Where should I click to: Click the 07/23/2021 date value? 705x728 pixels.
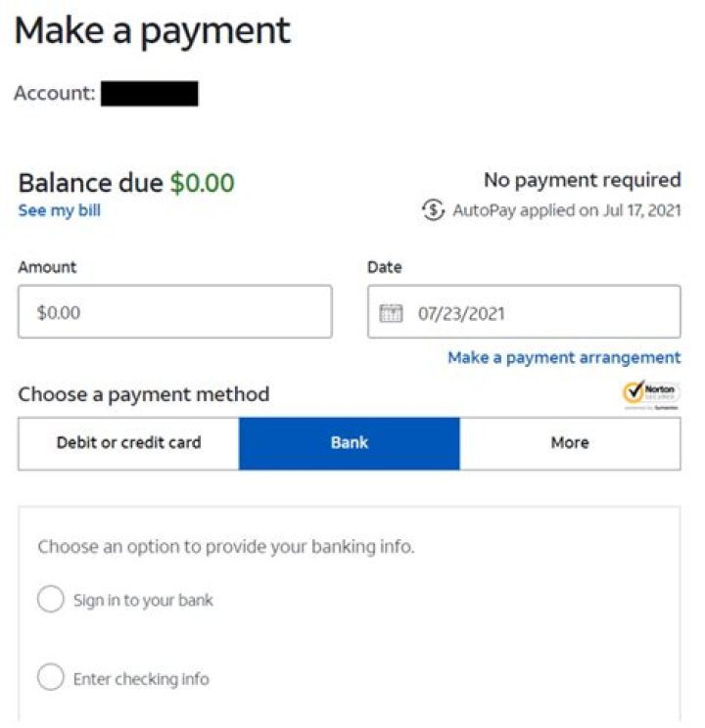point(462,313)
